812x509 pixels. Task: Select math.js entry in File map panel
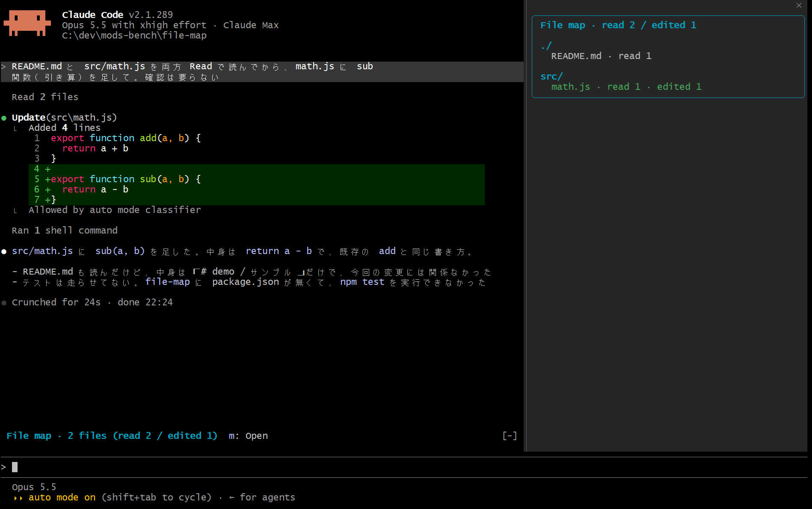click(x=626, y=87)
